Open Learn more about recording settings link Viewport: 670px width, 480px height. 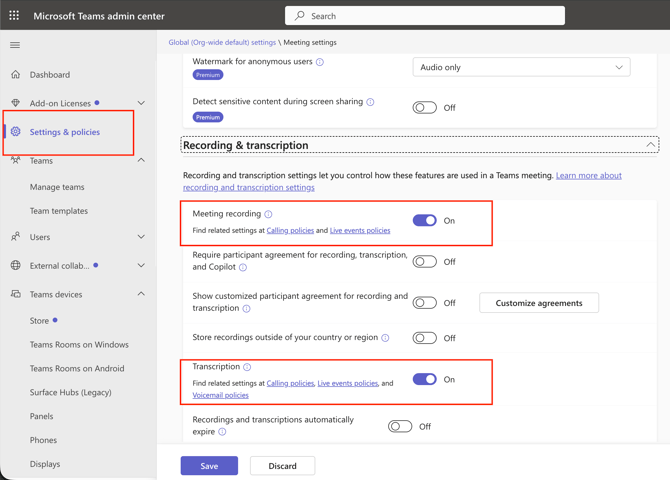402,181
